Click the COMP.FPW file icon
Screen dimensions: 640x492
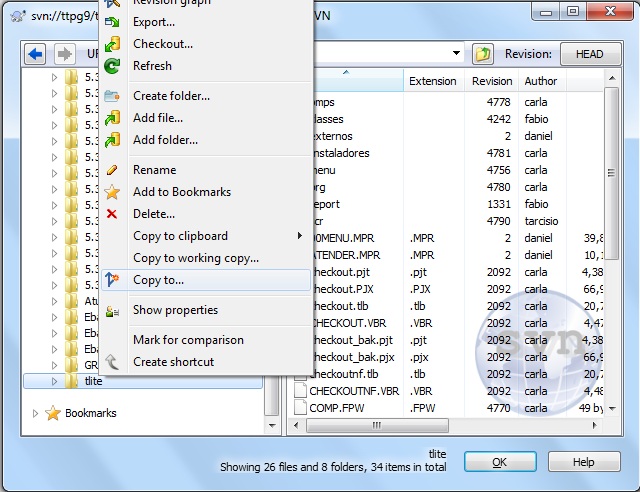click(x=300, y=408)
